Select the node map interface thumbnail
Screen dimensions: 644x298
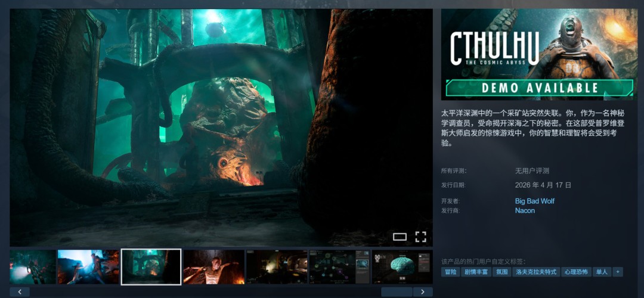(x=339, y=266)
